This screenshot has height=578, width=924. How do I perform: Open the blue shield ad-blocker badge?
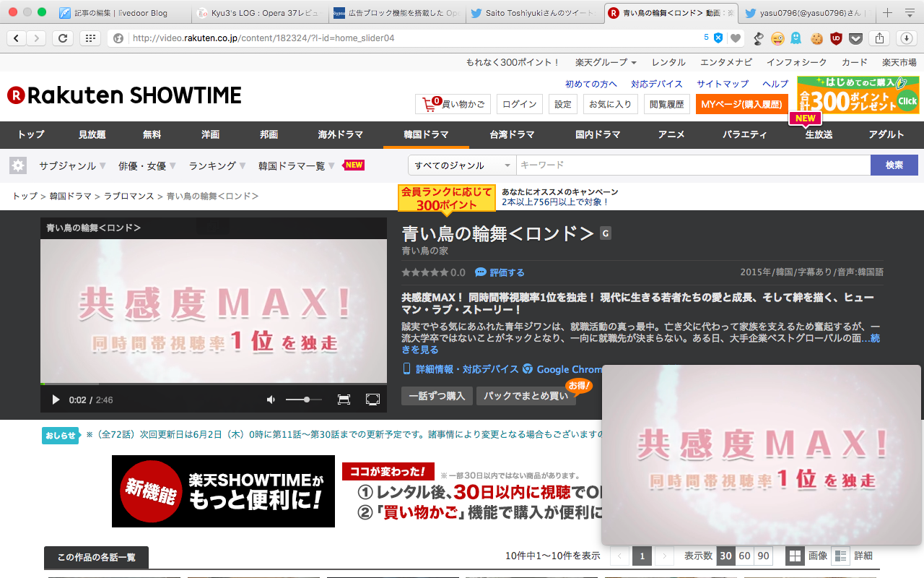718,38
